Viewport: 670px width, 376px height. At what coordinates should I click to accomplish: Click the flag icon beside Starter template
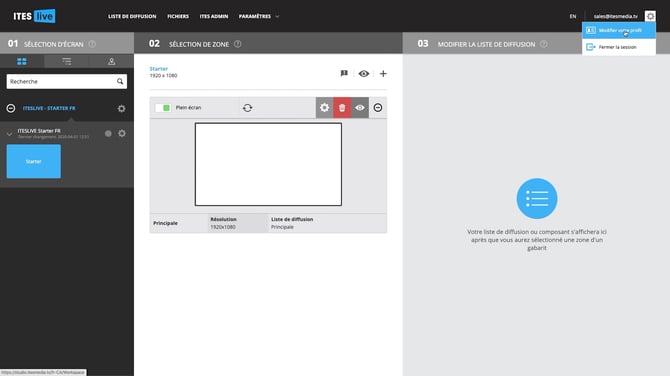pos(344,73)
